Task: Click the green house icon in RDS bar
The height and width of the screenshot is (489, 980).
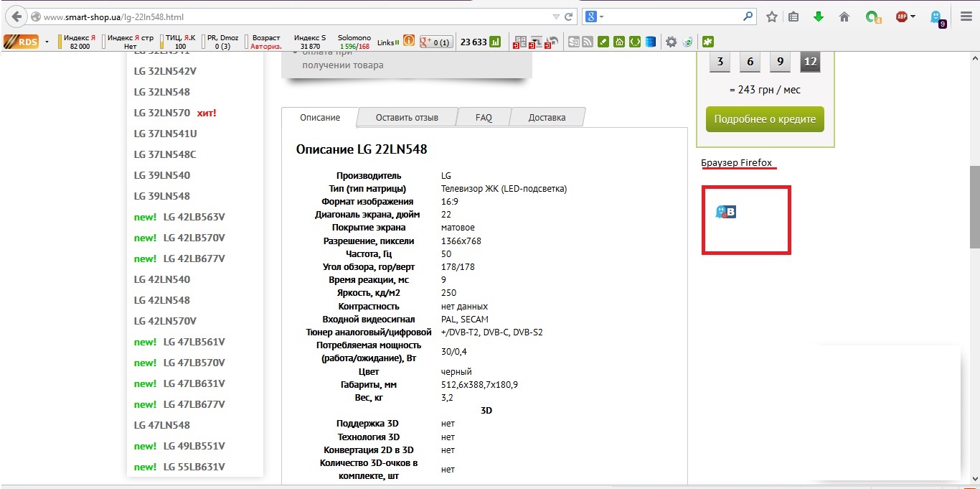Action: [618, 42]
